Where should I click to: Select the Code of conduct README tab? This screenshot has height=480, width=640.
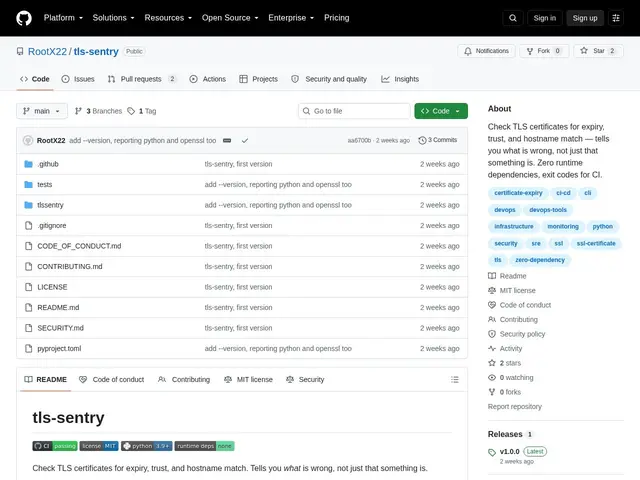coord(111,380)
